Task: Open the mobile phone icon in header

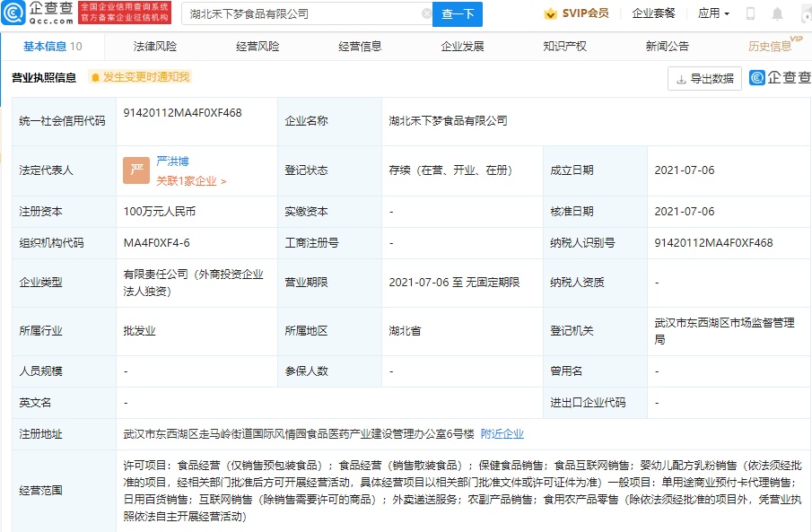Action: pos(750,14)
